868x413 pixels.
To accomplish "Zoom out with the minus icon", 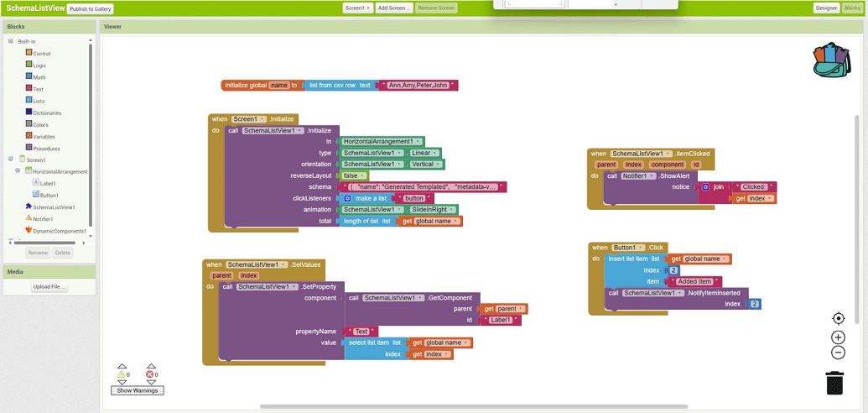I will click(838, 353).
